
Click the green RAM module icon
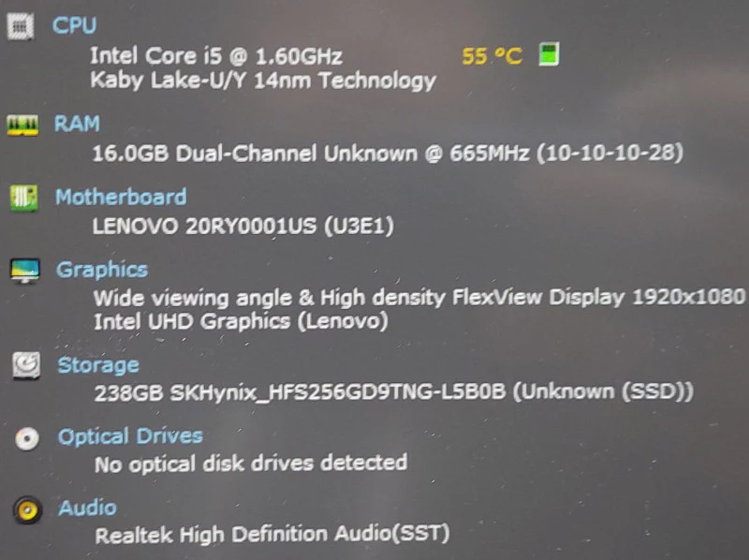(22, 125)
